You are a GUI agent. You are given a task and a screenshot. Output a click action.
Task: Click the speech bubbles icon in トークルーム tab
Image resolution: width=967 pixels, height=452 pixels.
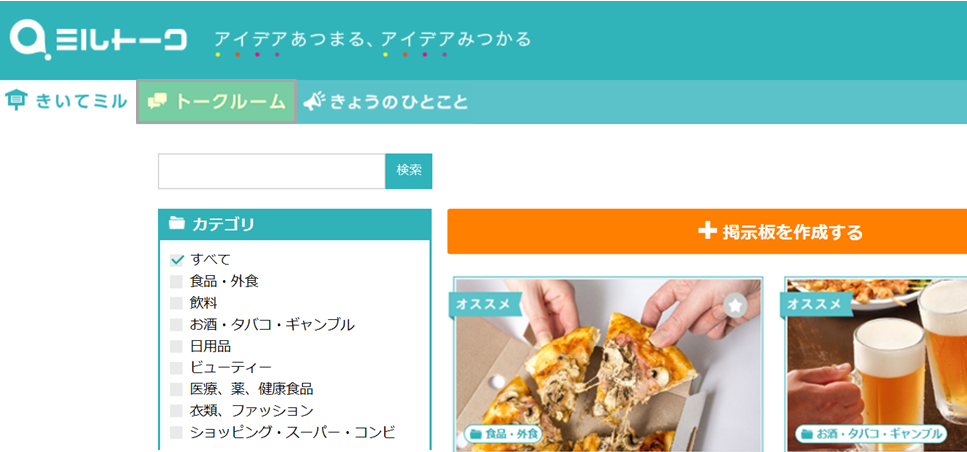coord(158,102)
